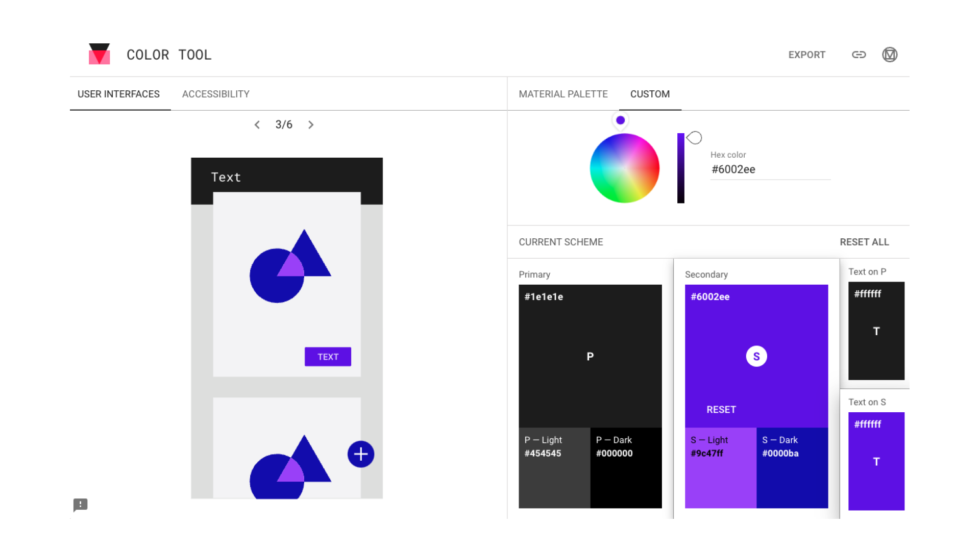
Task: Switch to the Accessibility tab
Action: click(x=215, y=94)
